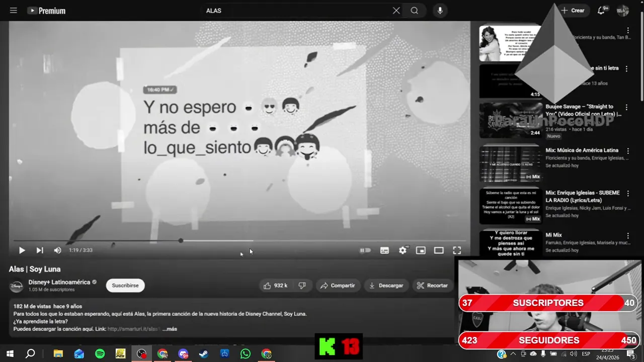Open options for Mi Mix
The height and width of the screenshot is (362, 644).
pyautogui.click(x=627, y=236)
